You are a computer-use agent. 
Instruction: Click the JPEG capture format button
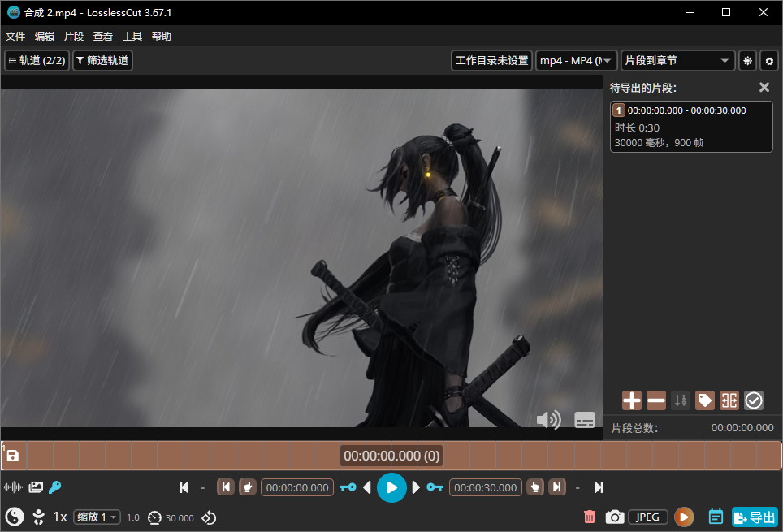click(647, 517)
